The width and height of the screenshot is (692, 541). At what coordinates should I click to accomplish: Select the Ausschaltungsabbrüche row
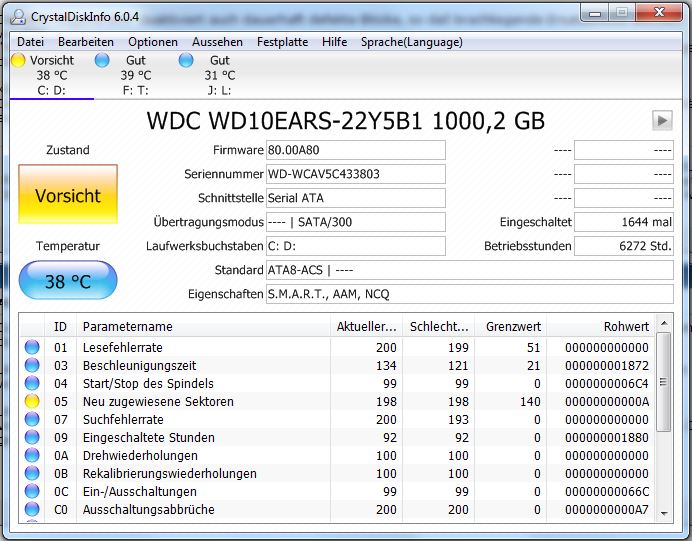click(338, 509)
